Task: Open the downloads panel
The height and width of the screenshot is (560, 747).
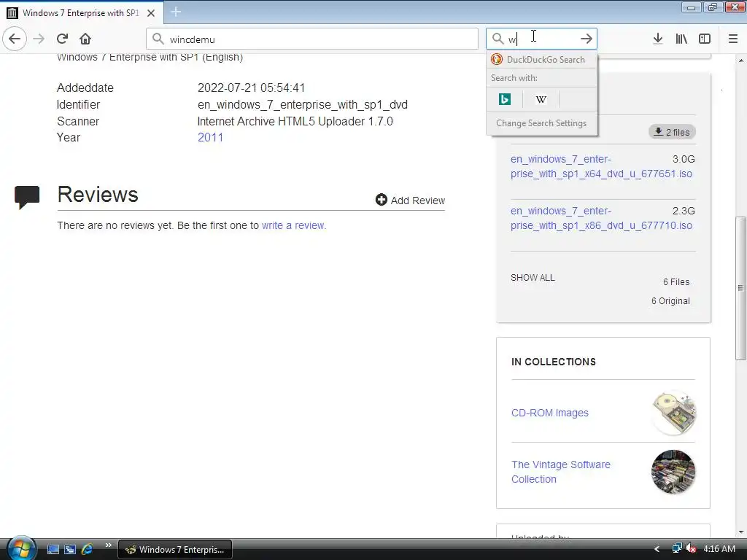Action: 658,39
